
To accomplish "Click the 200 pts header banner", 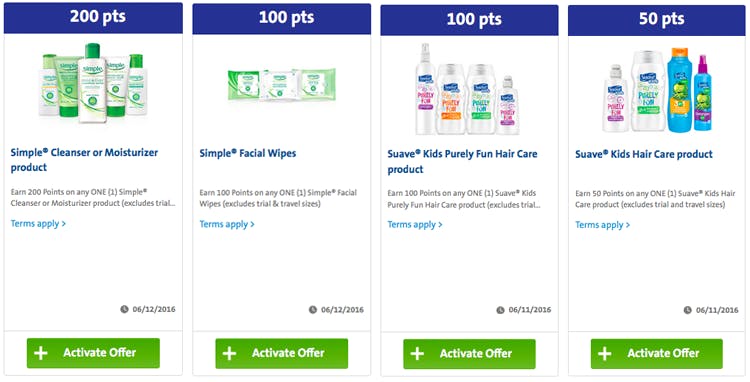I will [93, 18].
